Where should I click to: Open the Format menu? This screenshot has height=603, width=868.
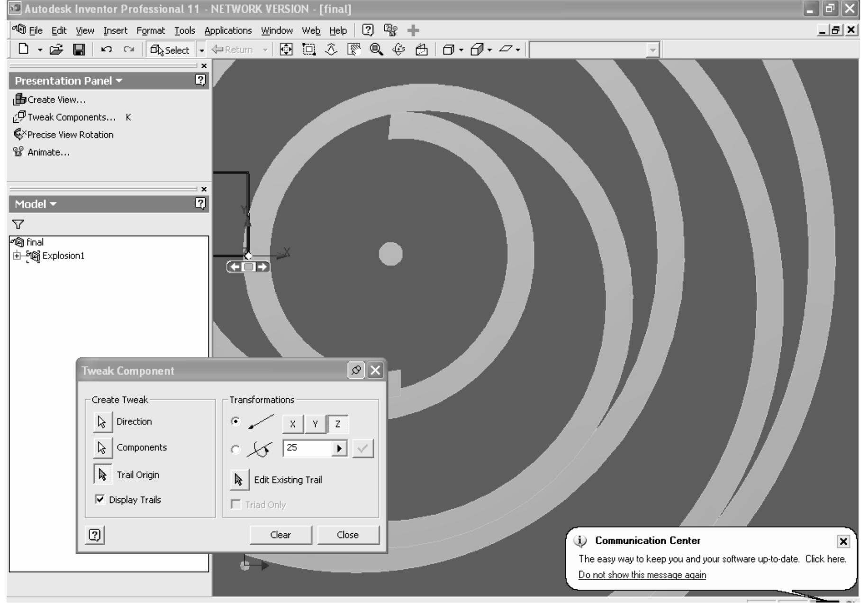pos(151,31)
